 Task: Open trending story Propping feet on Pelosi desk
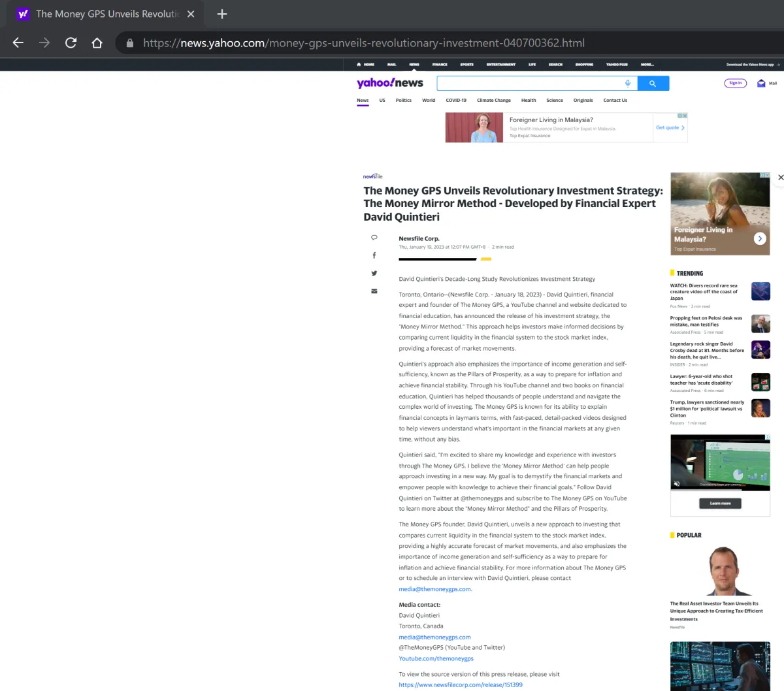[707, 321]
